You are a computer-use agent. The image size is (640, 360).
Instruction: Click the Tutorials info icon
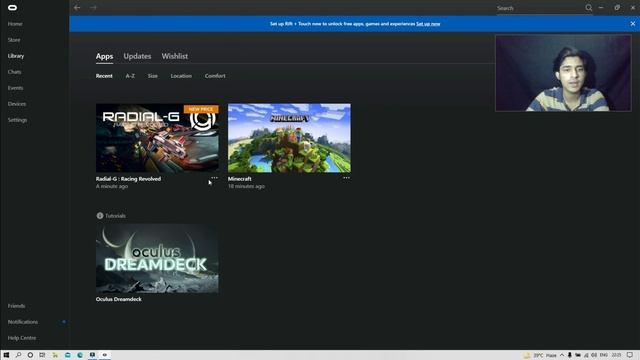coord(100,216)
